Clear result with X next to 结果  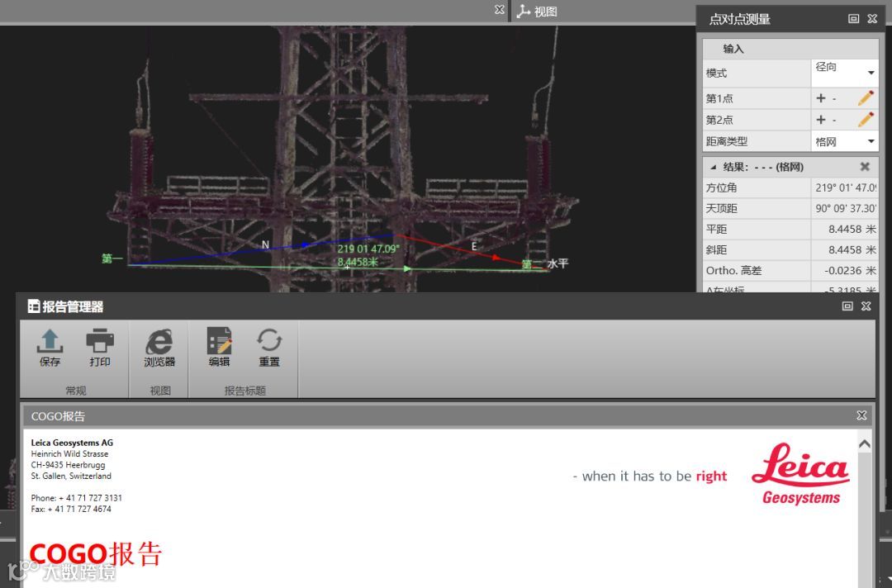[x=865, y=167]
